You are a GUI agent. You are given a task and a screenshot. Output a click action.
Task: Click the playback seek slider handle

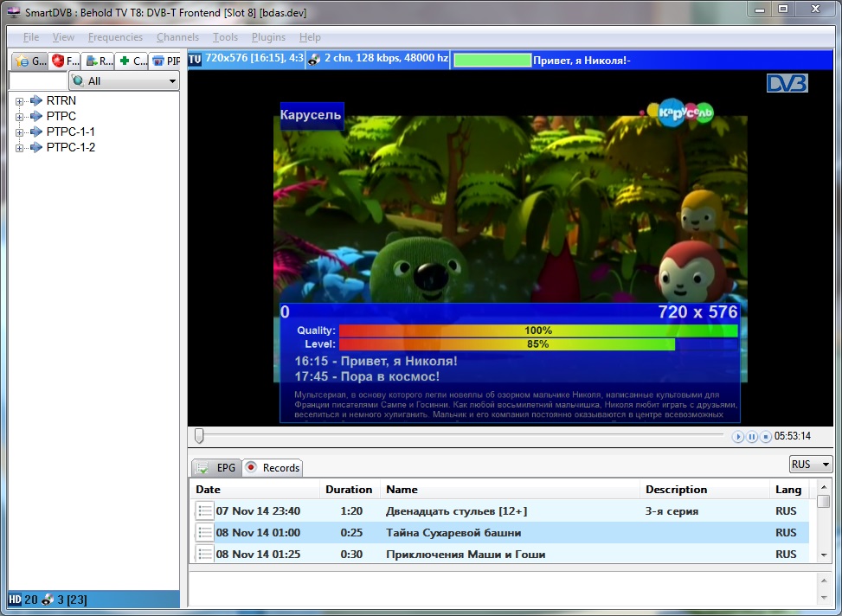click(199, 436)
